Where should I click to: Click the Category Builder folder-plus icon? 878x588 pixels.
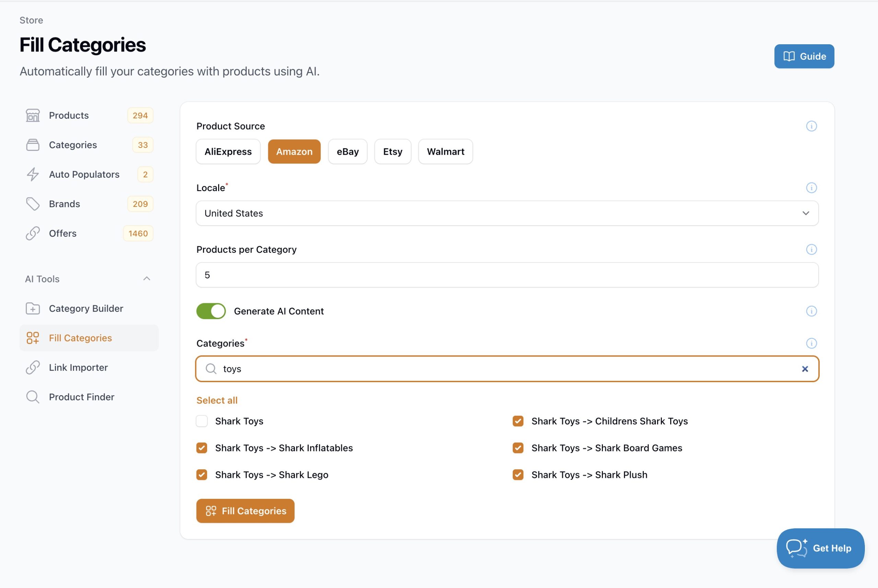coord(33,308)
